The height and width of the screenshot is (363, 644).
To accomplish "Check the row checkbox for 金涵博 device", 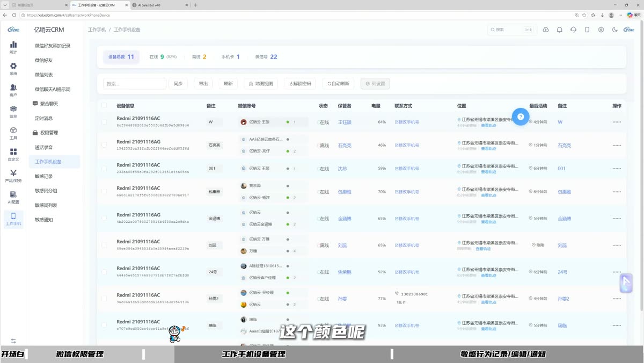I will tap(104, 219).
